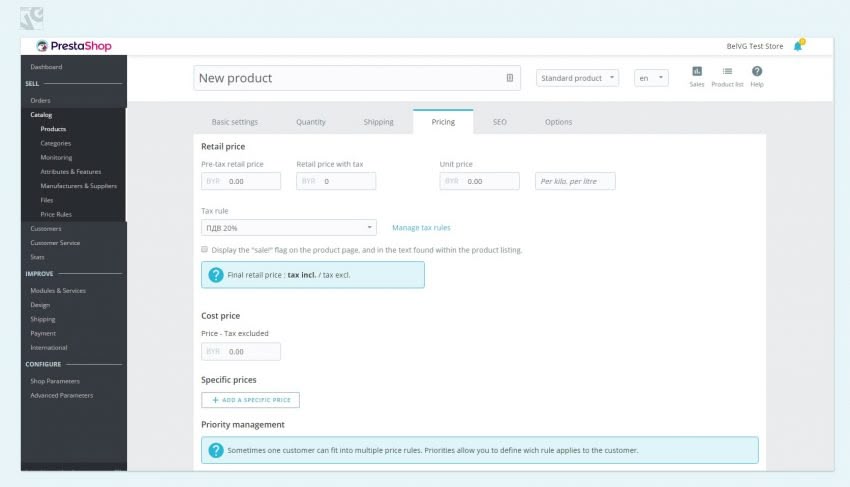Screen dimensions: 850x487
Task: Switch to the SEO tab
Action: [x=500, y=122]
